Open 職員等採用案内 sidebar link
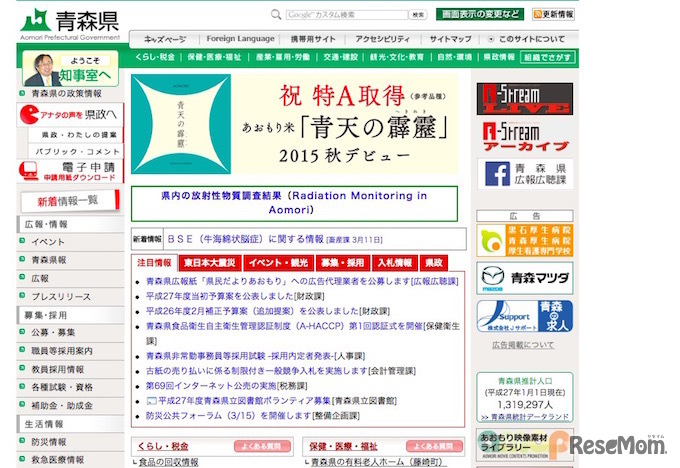The height and width of the screenshot is (468, 680). 62,351
